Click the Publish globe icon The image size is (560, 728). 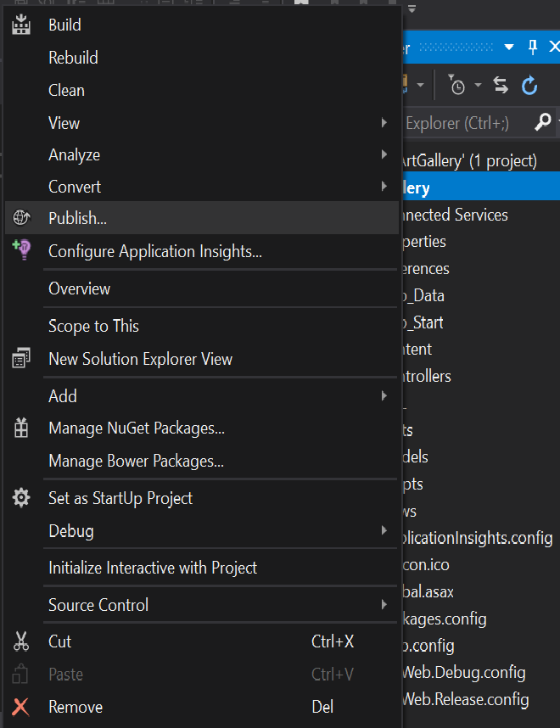tap(21, 217)
